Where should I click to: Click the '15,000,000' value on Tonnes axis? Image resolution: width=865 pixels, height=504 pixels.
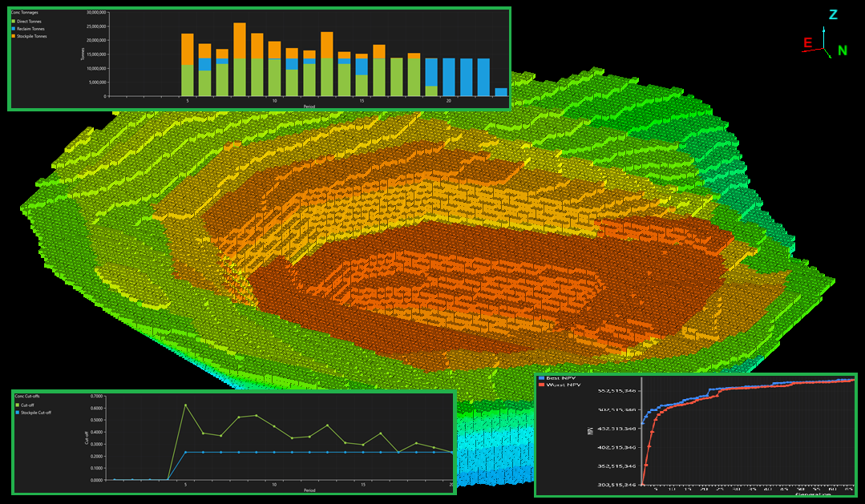pyautogui.click(x=96, y=54)
